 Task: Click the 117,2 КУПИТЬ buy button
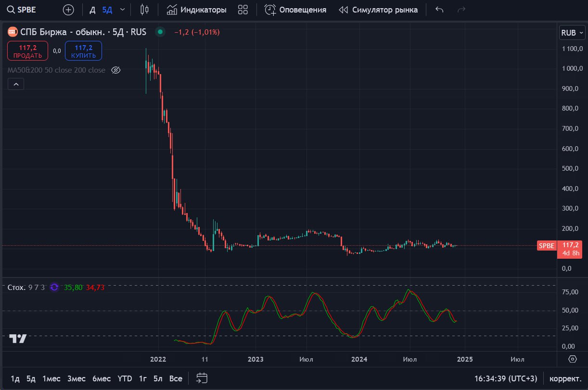click(x=83, y=51)
